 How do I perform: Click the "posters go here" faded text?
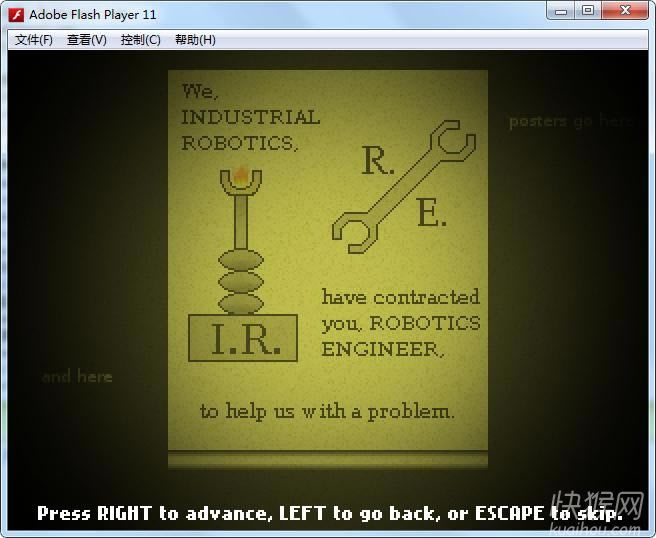571,121
